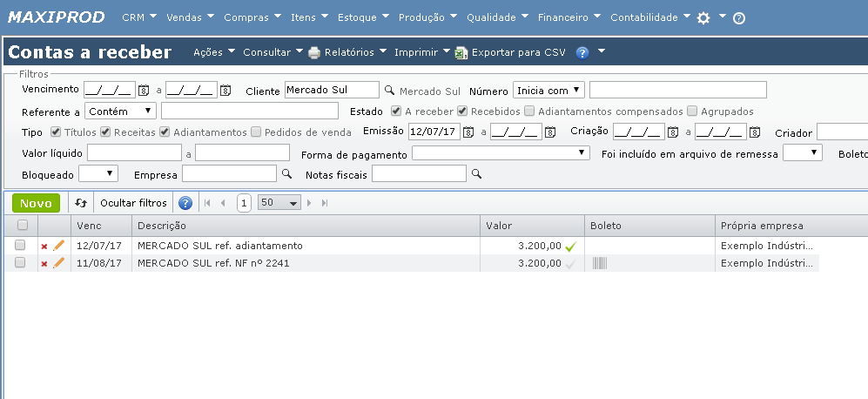Select the MERCADO SUL ref. adiantamento row checkbox
Viewport: 868px width, 399px height.
tap(20, 245)
